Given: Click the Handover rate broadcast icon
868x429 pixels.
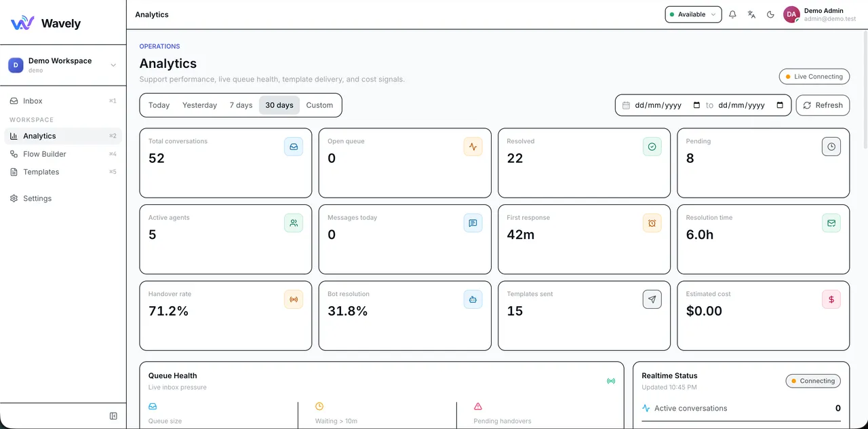Looking at the screenshot, I should (x=294, y=299).
